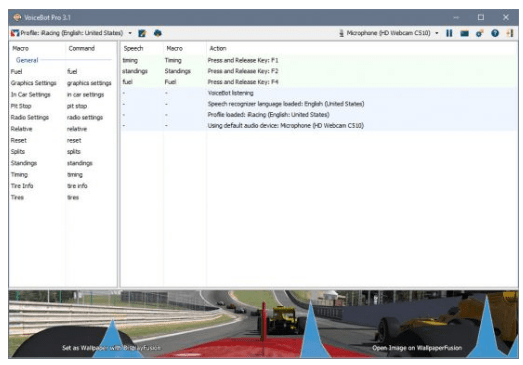The width and height of the screenshot is (523, 365).
Task: Click the iRacing profile icon
Action: click(x=15, y=33)
